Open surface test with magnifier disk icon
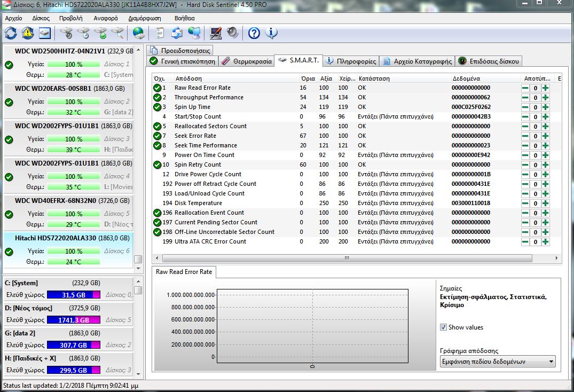Viewport: 574px width, 392px height. click(x=117, y=33)
